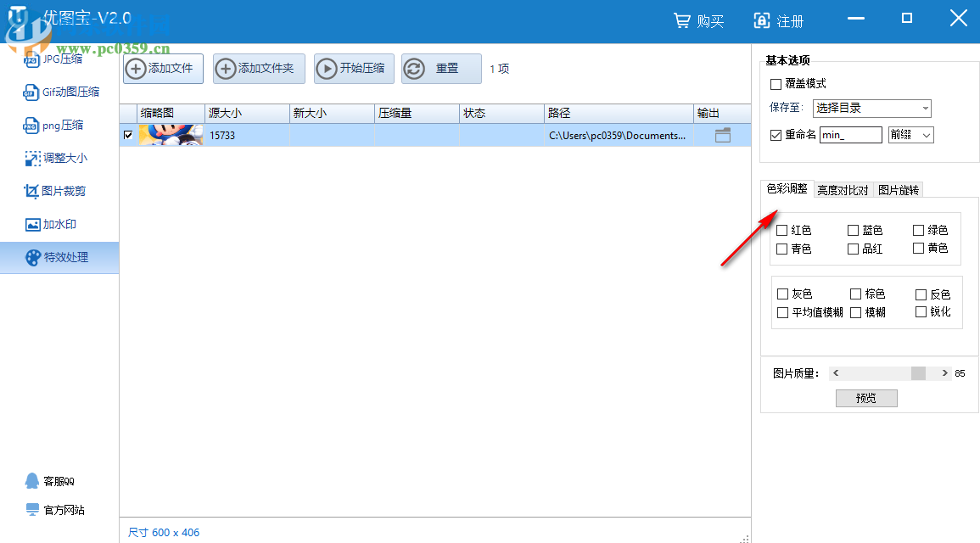Switch to 色彩调整 tab

point(787,188)
